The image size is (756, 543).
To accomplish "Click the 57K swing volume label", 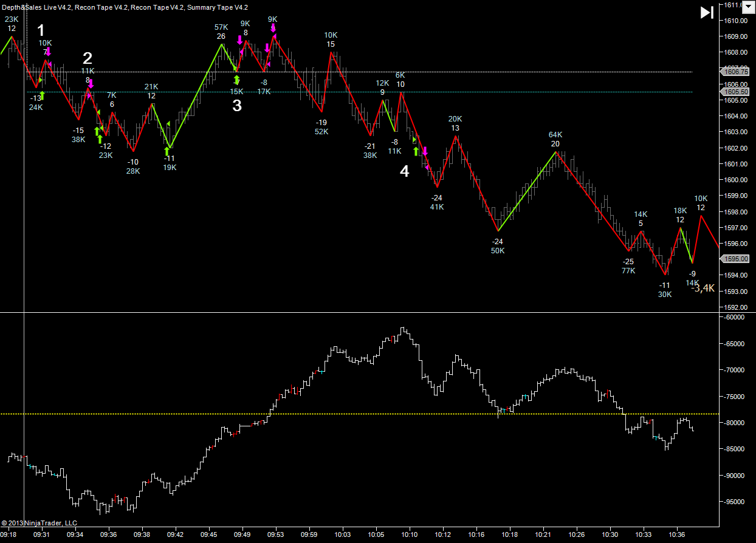I will [221, 27].
